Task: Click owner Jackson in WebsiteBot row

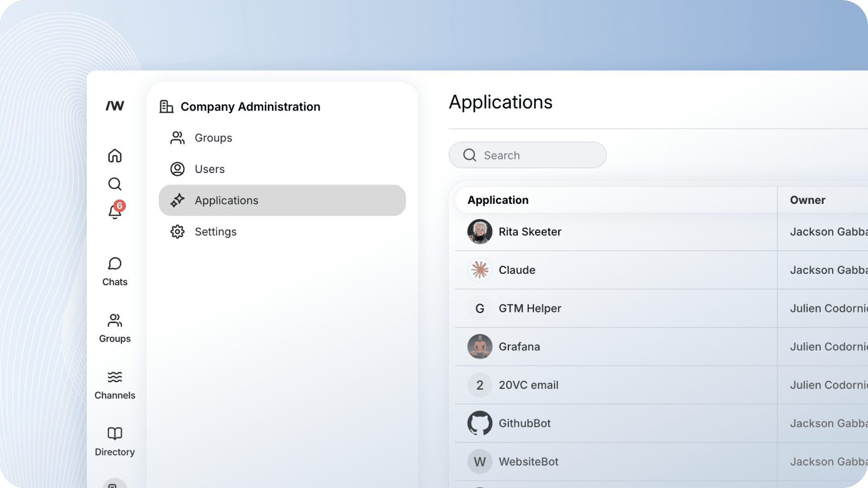Action: pos(829,462)
